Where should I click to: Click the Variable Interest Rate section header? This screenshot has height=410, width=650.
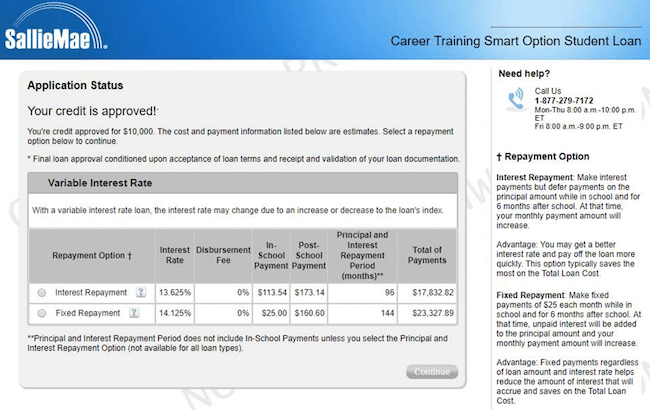243,183
